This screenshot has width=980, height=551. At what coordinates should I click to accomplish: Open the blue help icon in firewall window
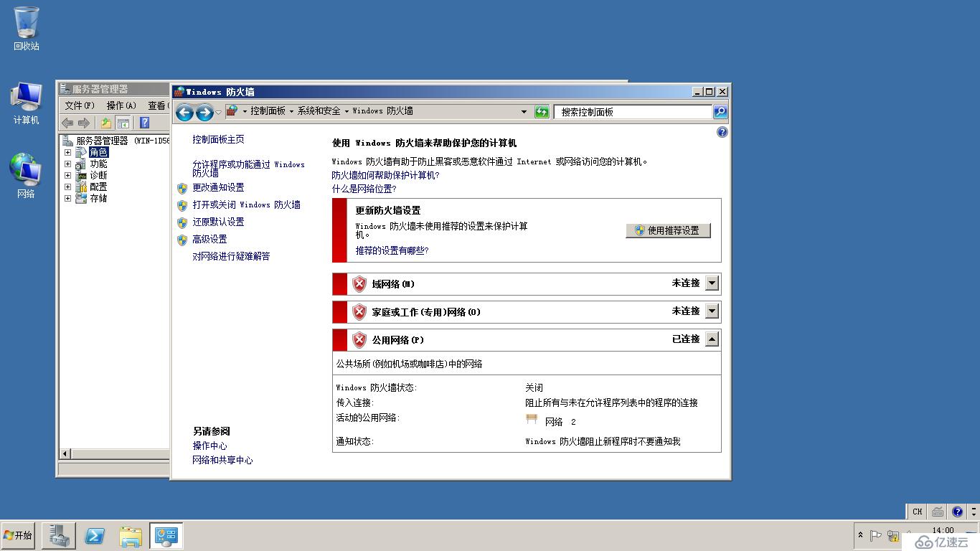722,132
